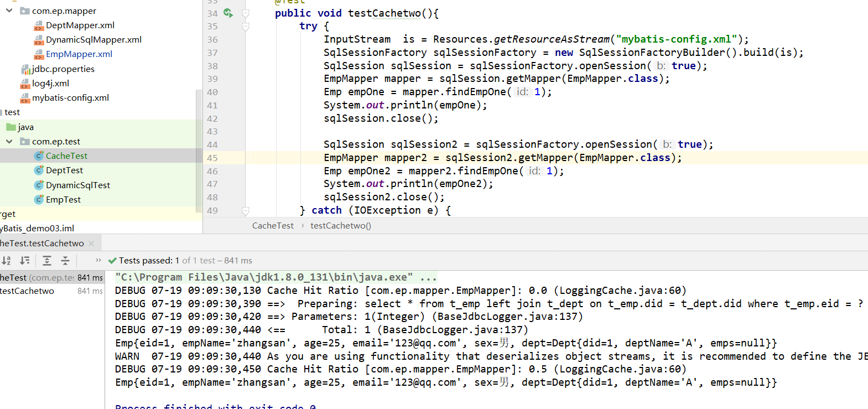Image resolution: width=868 pixels, height=409 pixels.
Task: Click the WARN deserializes message in console
Action: click(x=491, y=356)
